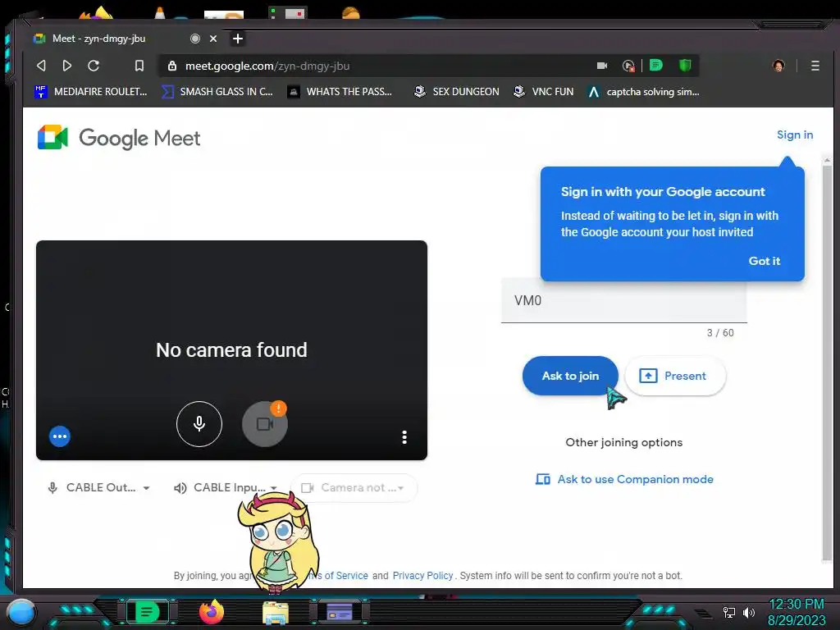Expand the CABLE Input speaker dropdown
The image size is (840, 630).
(226, 487)
